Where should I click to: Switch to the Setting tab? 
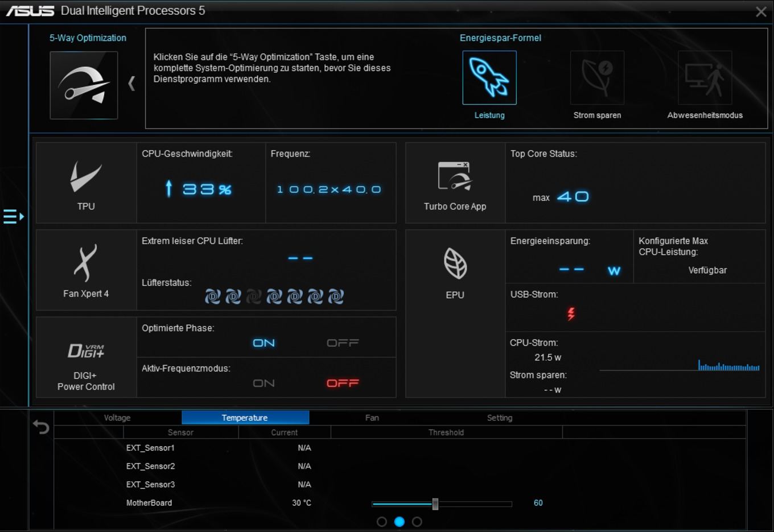(500, 418)
